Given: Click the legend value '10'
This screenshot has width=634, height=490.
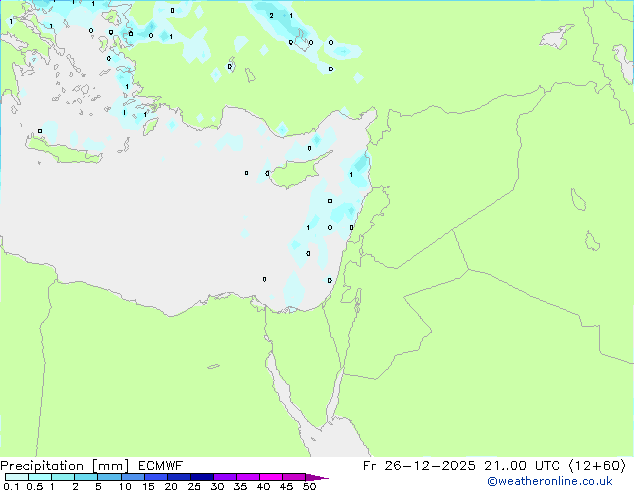Looking at the screenshot, I should pyautogui.click(x=125, y=486).
